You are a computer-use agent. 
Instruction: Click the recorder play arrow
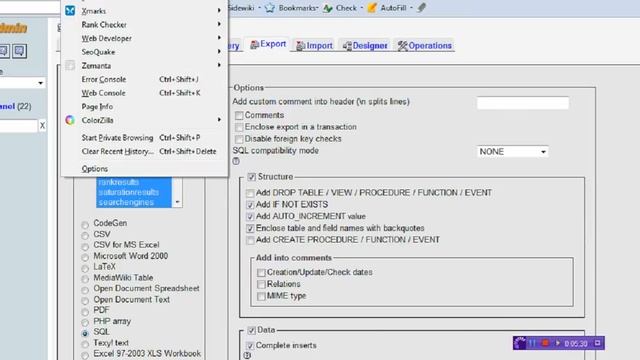coord(558,343)
